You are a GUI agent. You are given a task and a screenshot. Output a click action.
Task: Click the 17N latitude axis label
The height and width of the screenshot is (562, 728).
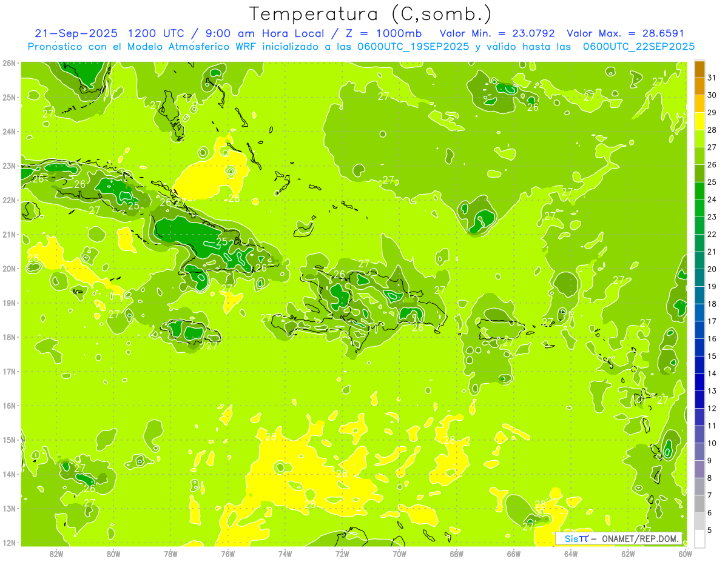[9, 372]
